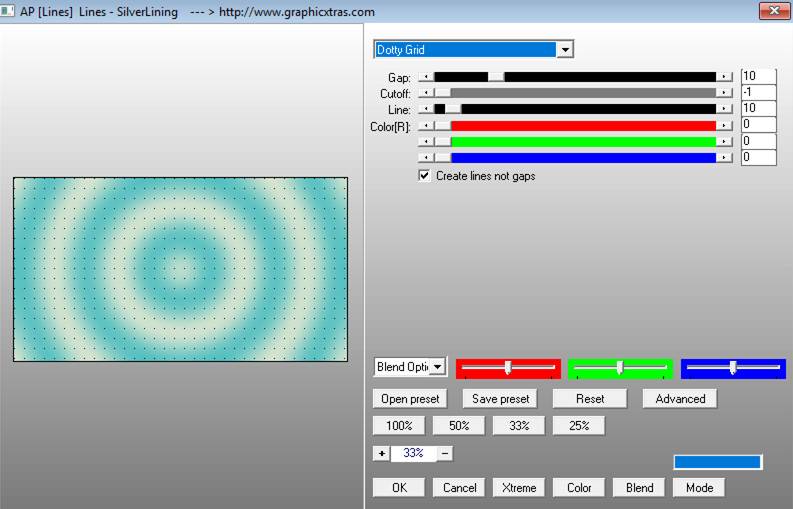This screenshot has height=509, width=793.
Task: Click the blue color swatch above Mode
Action: (717, 461)
